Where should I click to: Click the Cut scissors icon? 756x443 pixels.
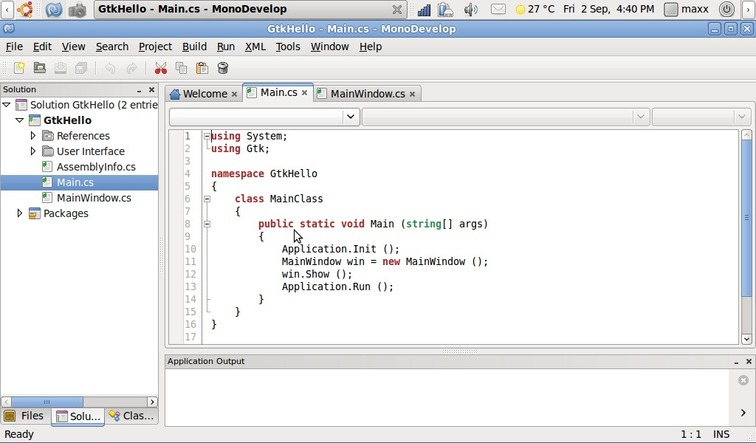(161, 68)
